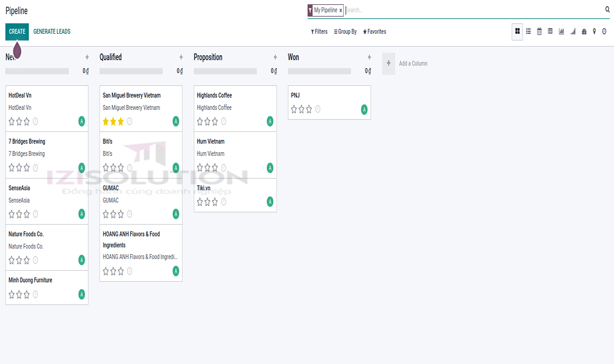
Task: Remove the My Pipeline filter
Action: tap(340, 10)
